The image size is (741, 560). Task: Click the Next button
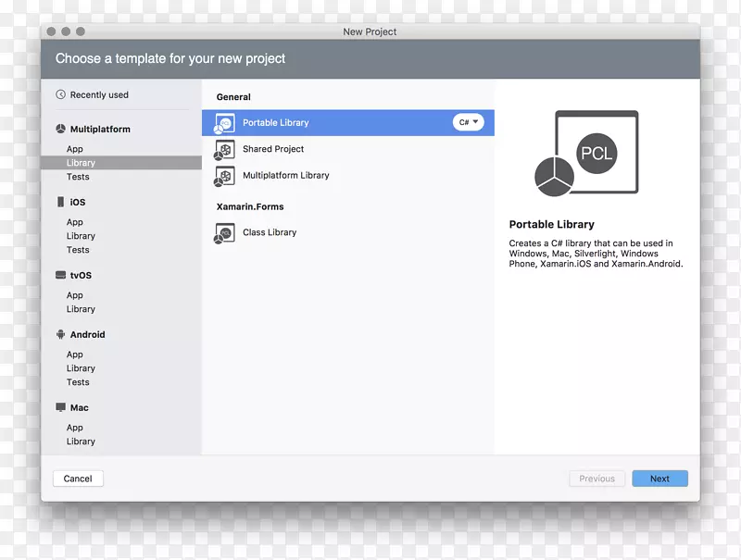tap(659, 479)
